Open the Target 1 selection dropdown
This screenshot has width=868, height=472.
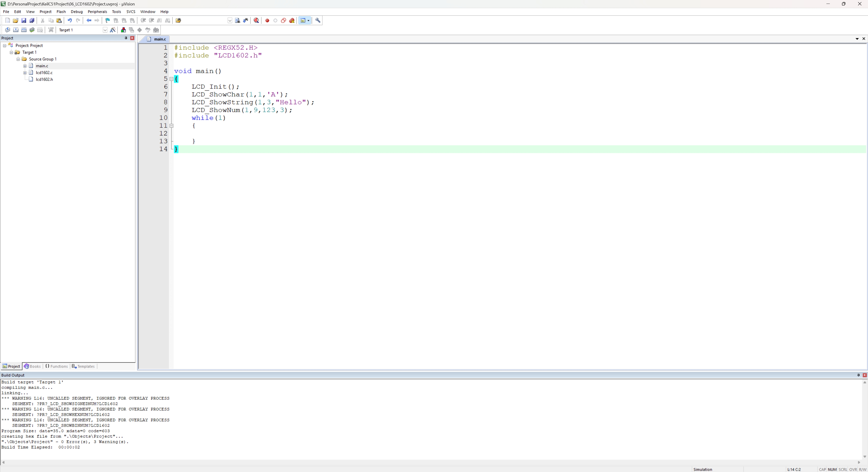(105, 30)
